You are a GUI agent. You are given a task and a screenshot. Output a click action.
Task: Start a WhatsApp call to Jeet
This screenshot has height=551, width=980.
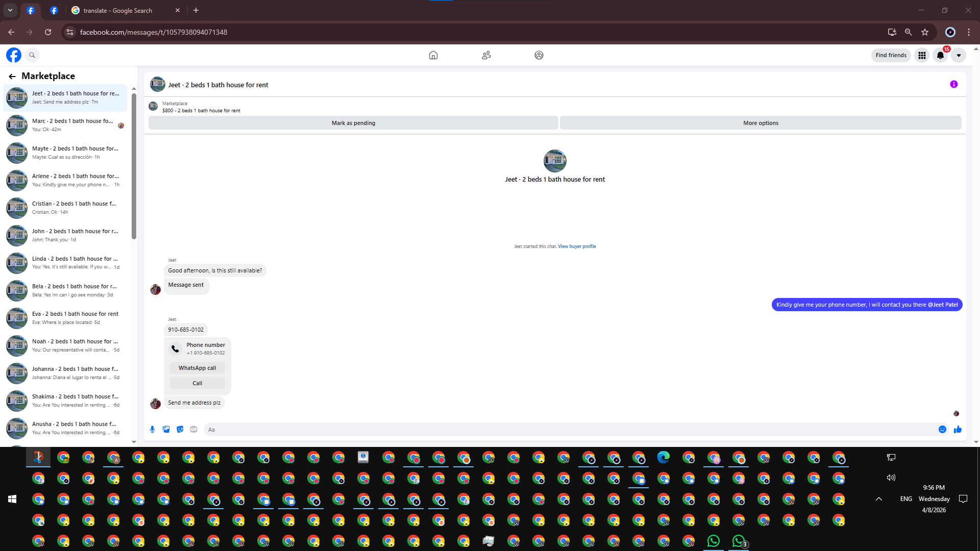(x=197, y=368)
